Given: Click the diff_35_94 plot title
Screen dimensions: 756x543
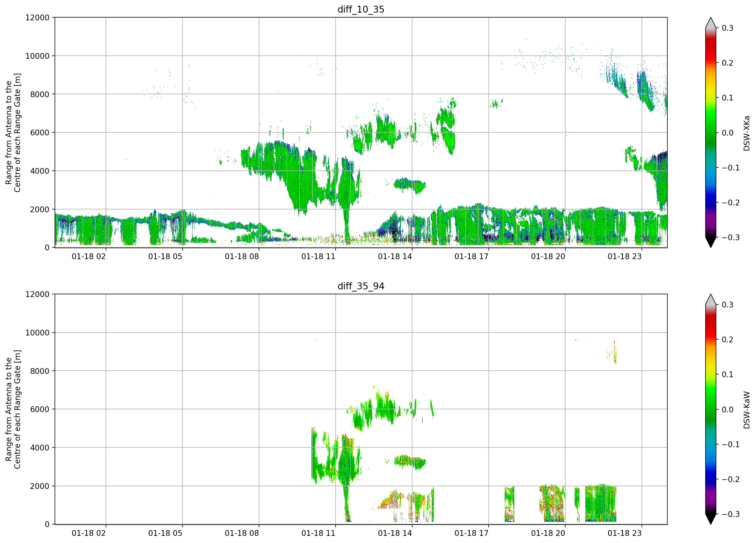Looking at the screenshot, I should [x=361, y=286].
